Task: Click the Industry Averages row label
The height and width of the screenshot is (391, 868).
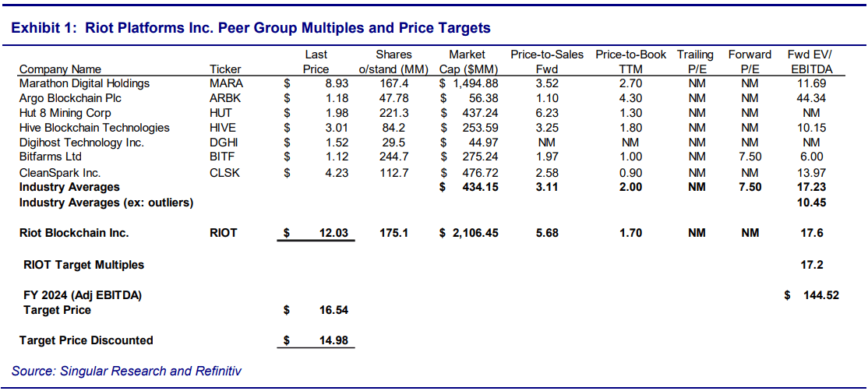Action: (69, 187)
